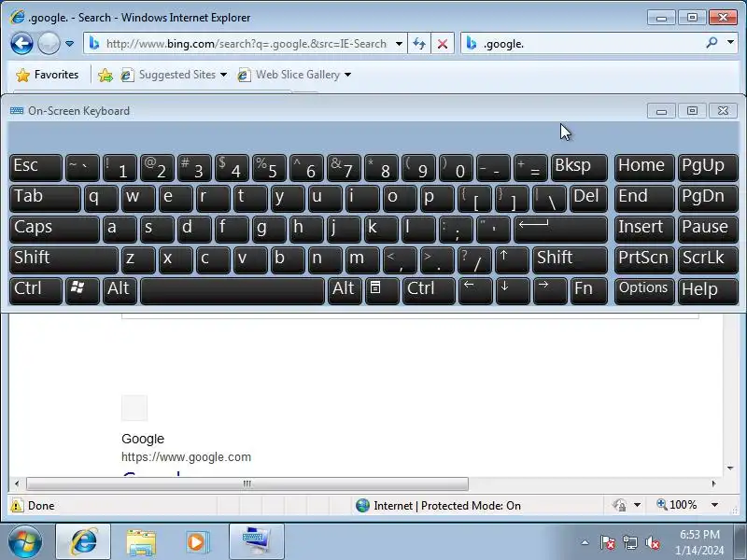Click the Home key on keyboard
The height and width of the screenshot is (560, 747).
[x=644, y=168]
